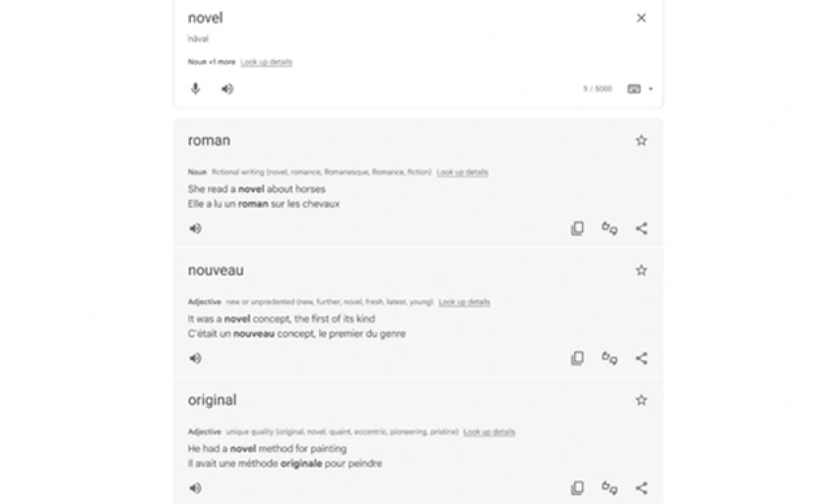The width and height of the screenshot is (837, 504).
Task: Listen to source word novel pronunciation
Action: [x=226, y=89]
